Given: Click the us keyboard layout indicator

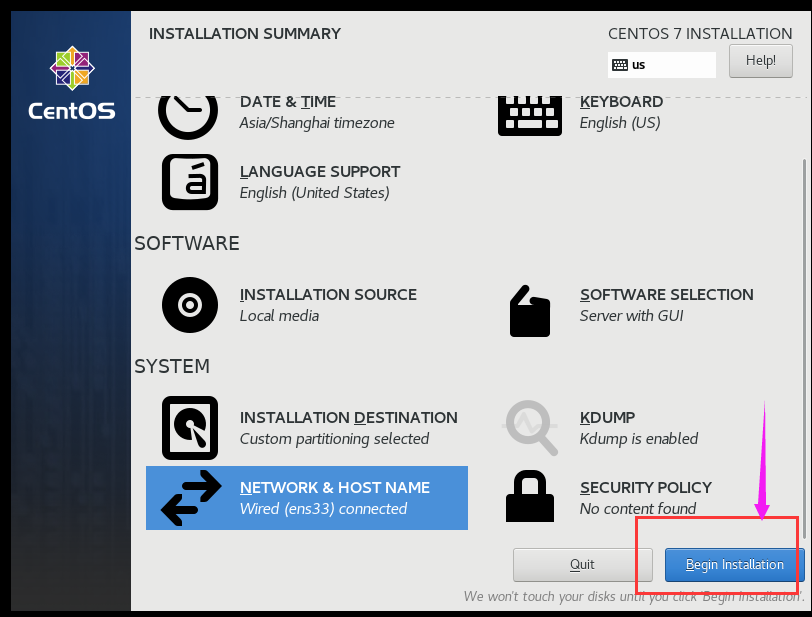Looking at the screenshot, I should tap(662, 65).
